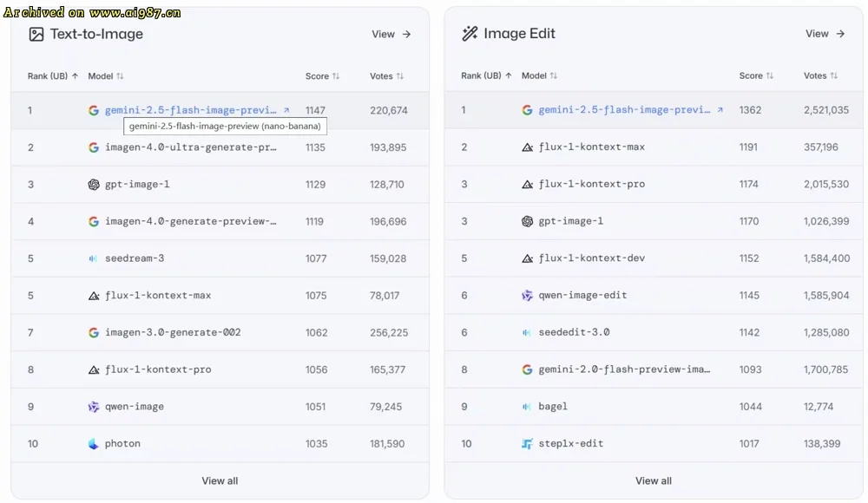Screen dimensions: 868x503
Task: Click the score 1017 cell
Action: click(748, 444)
